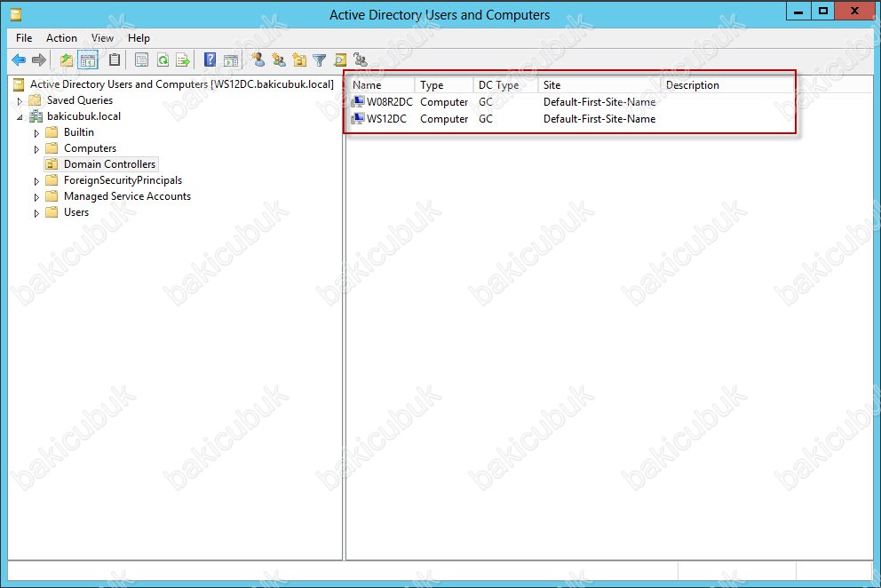Open the Help menu
This screenshot has width=881, height=588.
pos(139,37)
